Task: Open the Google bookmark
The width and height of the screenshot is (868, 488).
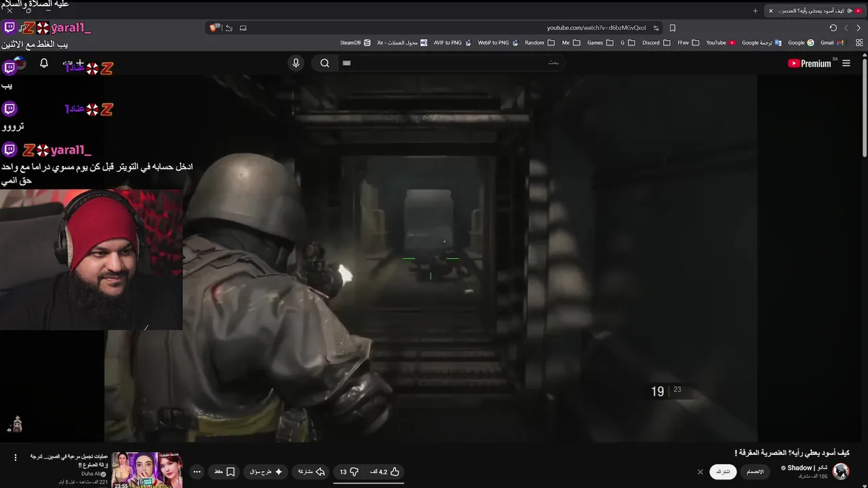Action: tap(801, 43)
